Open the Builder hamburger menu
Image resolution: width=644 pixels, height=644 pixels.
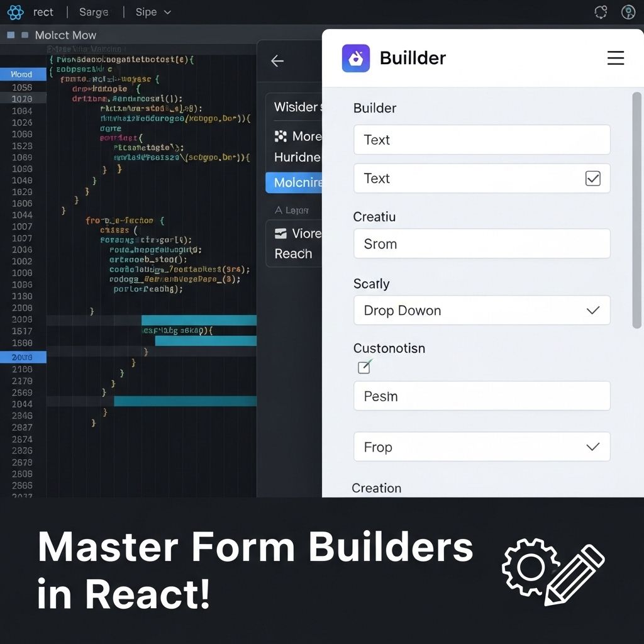615,58
